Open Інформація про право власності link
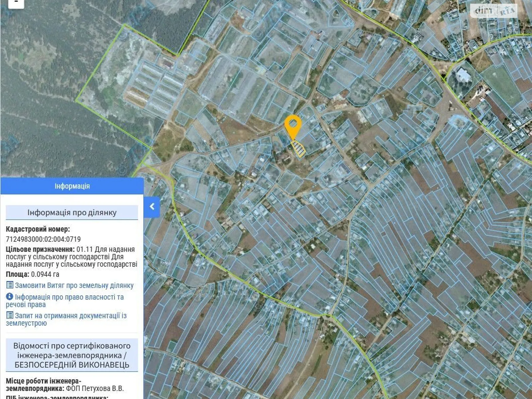The height and width of the screenshot is (399, 532). pos(69,297)
